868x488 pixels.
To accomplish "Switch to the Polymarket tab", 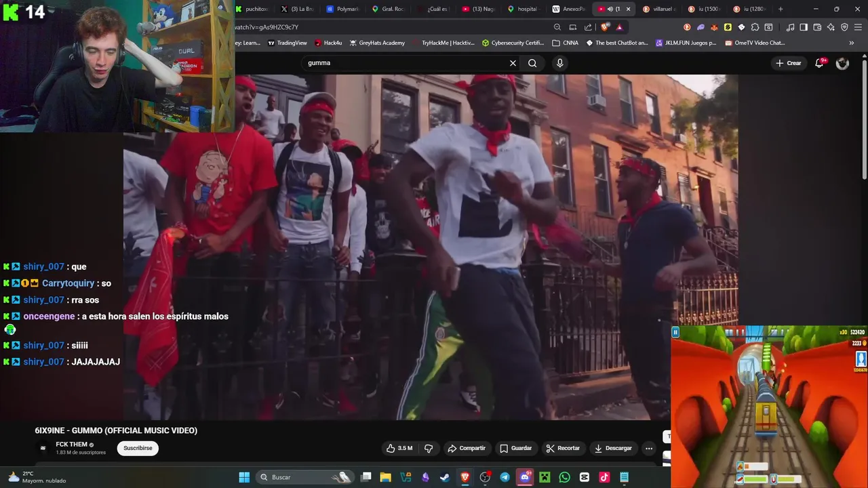I will click(x=342, y=9).
